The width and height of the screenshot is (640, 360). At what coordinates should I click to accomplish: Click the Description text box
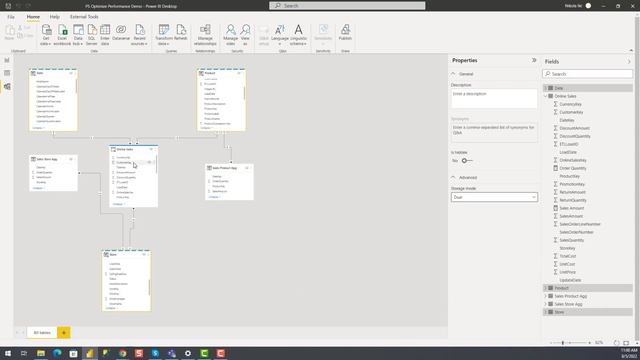point(494,99)
